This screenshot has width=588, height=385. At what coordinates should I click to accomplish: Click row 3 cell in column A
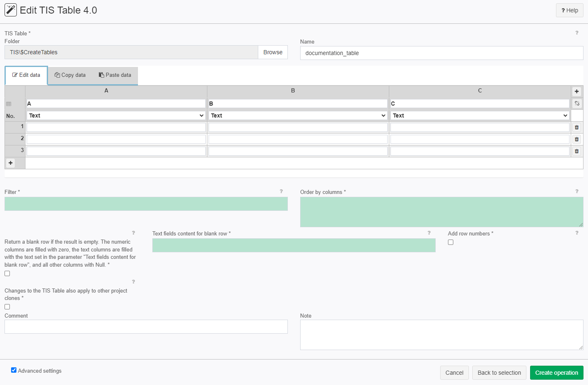(x=116, y=151)
